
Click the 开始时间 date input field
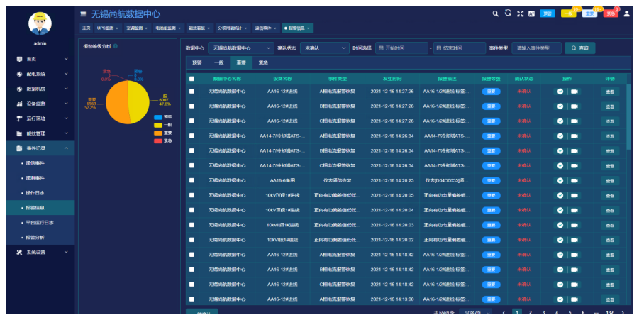pyautogui.click(x=402, y=48)
